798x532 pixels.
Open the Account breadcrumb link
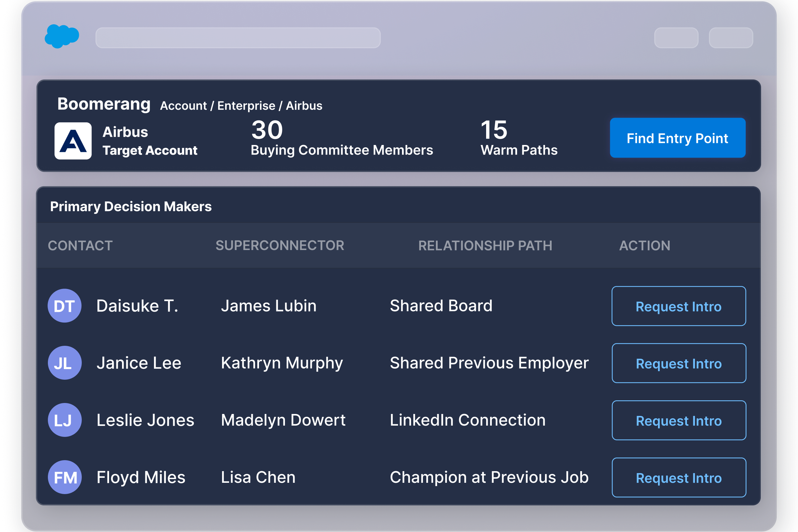point(183,106)
